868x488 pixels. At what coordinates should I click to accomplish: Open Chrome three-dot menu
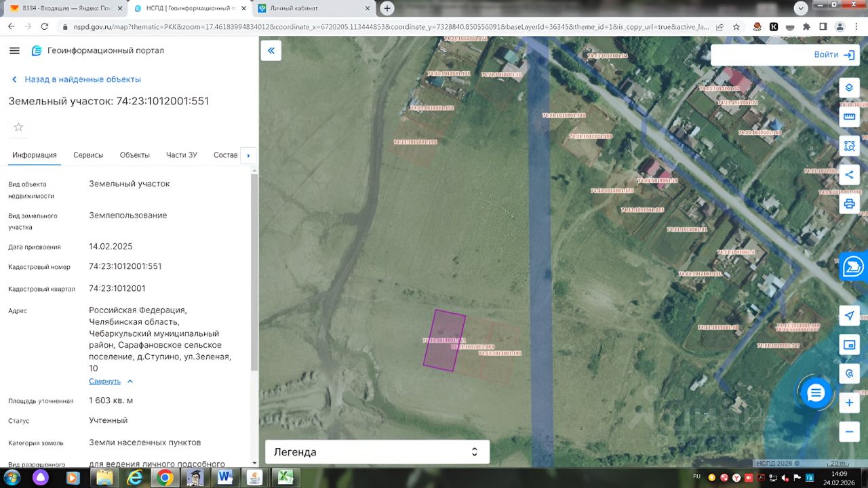pos(857,26)
